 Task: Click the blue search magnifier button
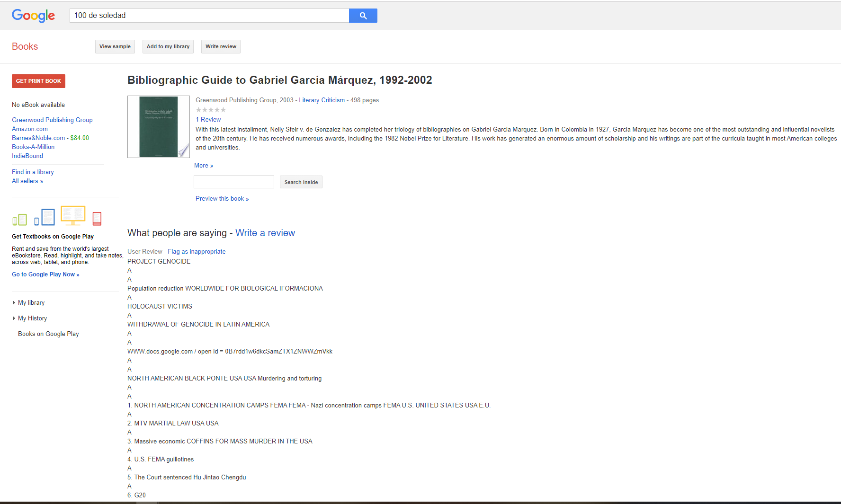pyautogui.click(x=363, y=16)
